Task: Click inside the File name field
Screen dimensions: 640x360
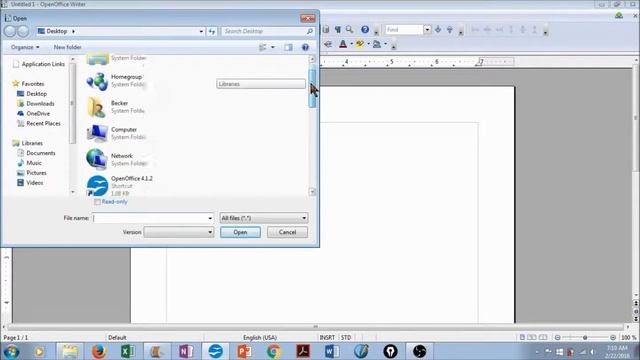Action: (x=149, y=218)
